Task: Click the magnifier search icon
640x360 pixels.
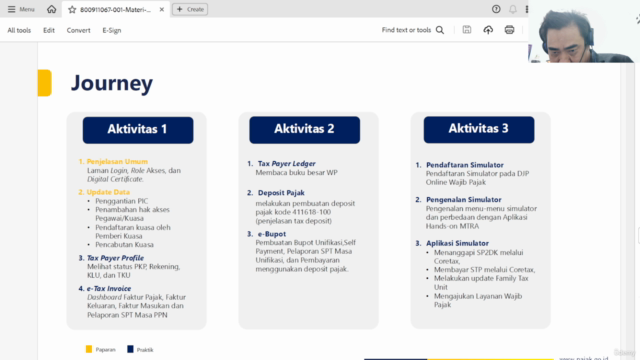Action: 440,30
